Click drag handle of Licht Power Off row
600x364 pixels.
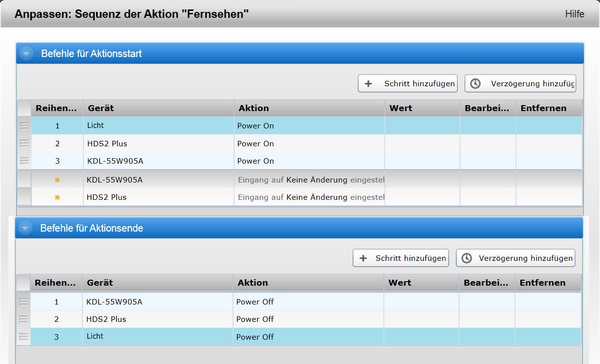(x=23, y=337)
